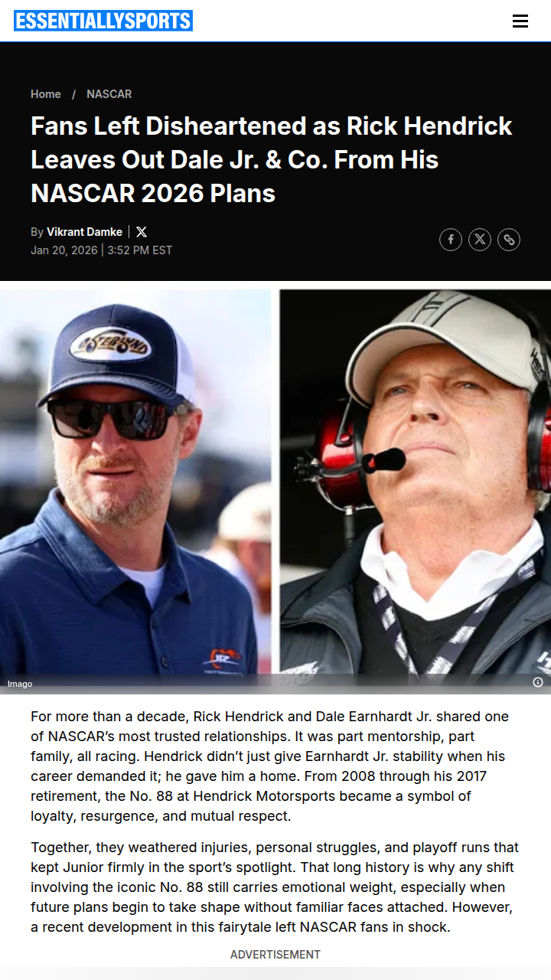Open author Vikrant Damke's page
The image size is (551, 980).
tap(84, 232)
